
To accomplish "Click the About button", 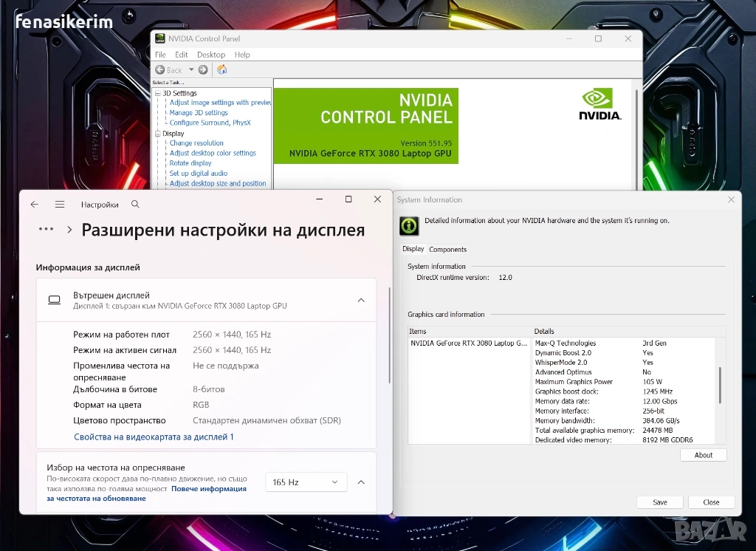I will tap(704, 455).
